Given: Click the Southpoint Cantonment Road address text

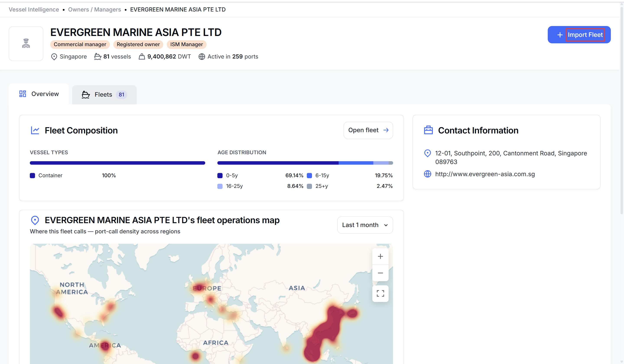Looking at the screenshot, I should click(511, 158).
